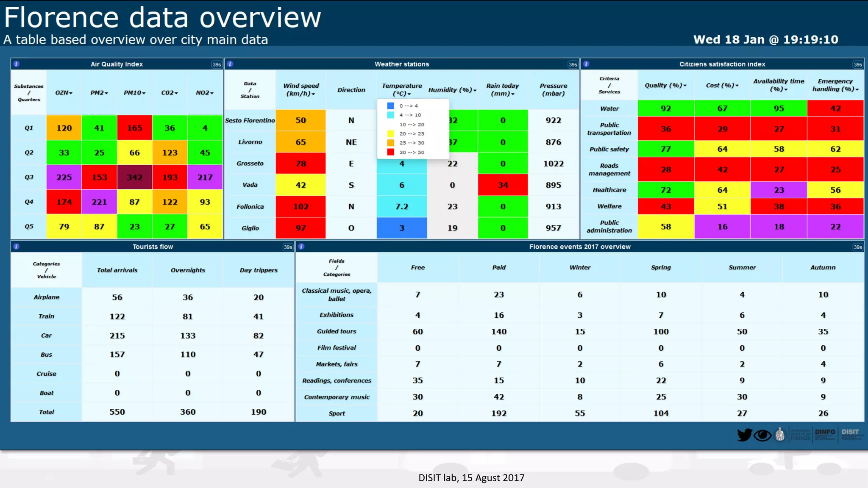This screenshot has height=488, width=868.
Task: Click the 39s refresh counter on Weather stations
Action: [573, 64]
